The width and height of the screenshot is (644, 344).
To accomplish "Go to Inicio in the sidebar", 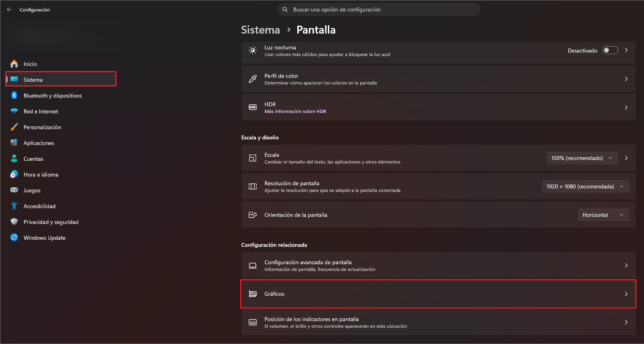I will point(61,64).
